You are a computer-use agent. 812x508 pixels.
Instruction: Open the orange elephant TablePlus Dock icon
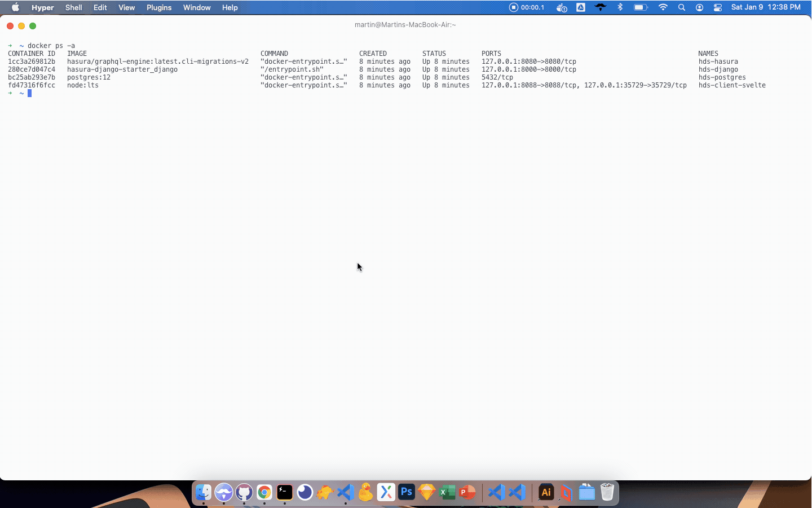click(x=325, y=492)
